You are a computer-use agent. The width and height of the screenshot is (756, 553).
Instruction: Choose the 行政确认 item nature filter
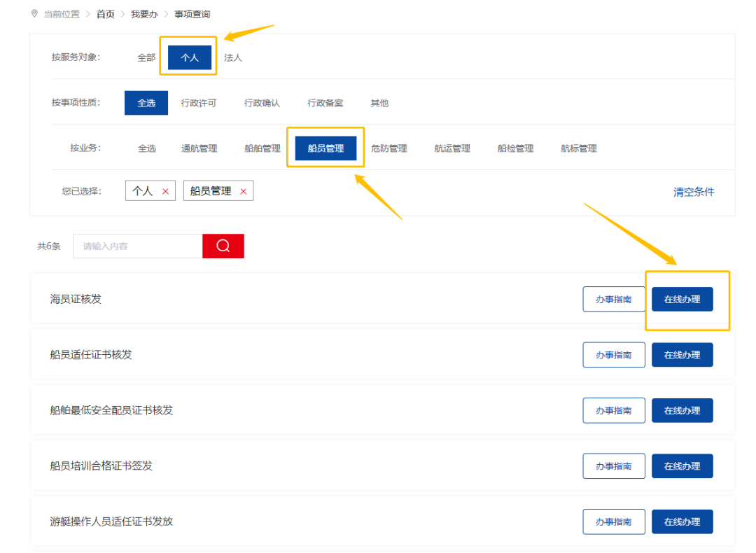(262, 103)
